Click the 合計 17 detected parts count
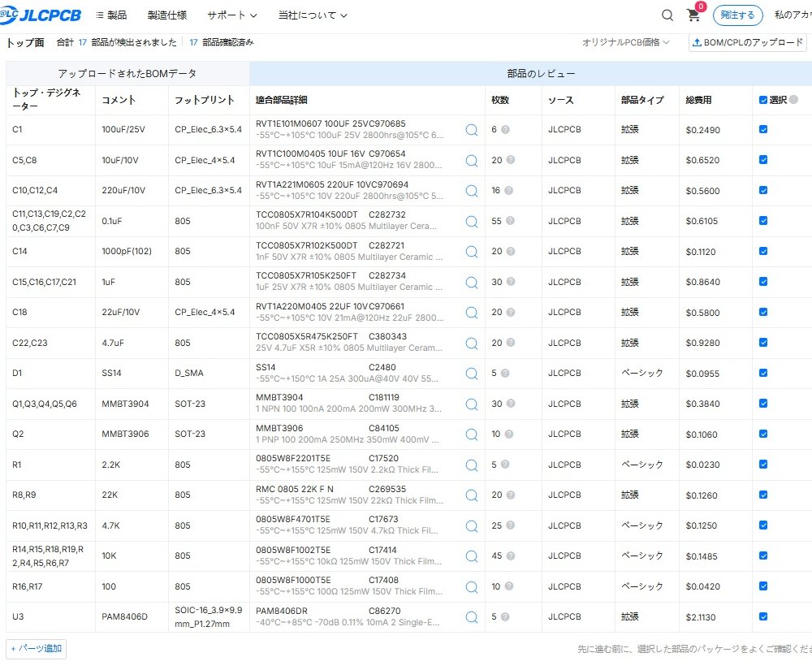Screen dimensions: 812x670 coord(116,42)
